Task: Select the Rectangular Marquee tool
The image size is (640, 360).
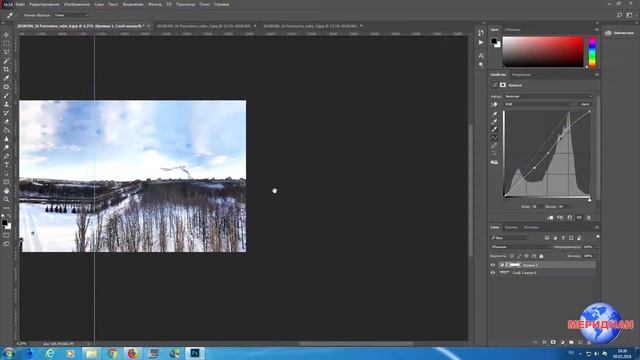Action: point(6,43)
